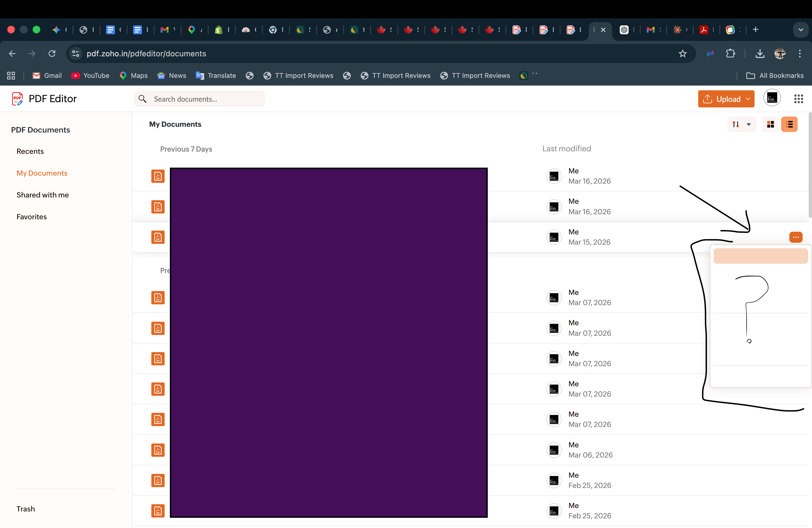Click the PDF Editor logo icon
This screenshot has width=812, height=528.
pyautogui.click(x=17, y=99)
